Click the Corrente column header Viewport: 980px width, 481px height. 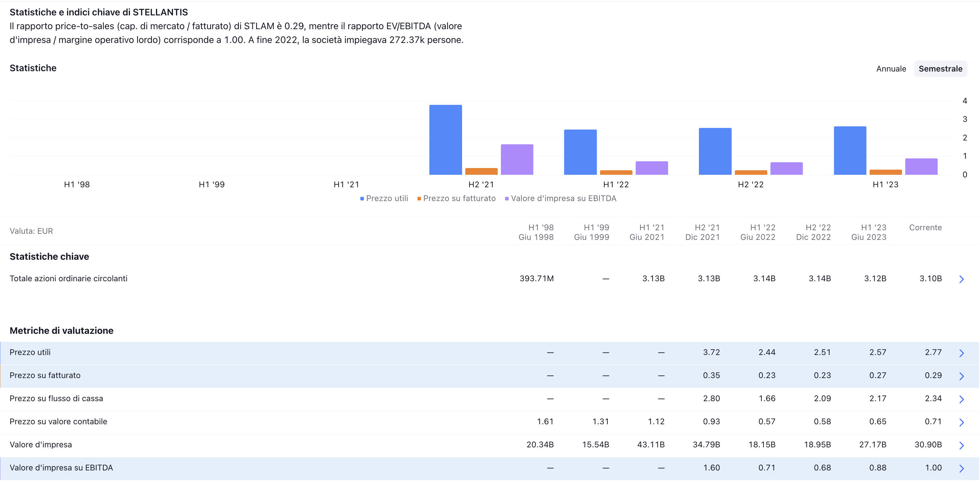(925, 227)
